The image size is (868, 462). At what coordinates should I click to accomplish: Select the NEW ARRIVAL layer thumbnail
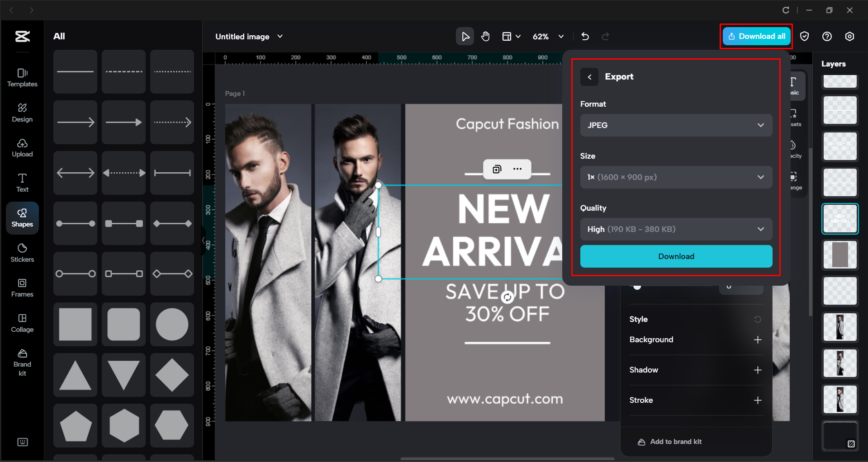click(x=840, y=218)
